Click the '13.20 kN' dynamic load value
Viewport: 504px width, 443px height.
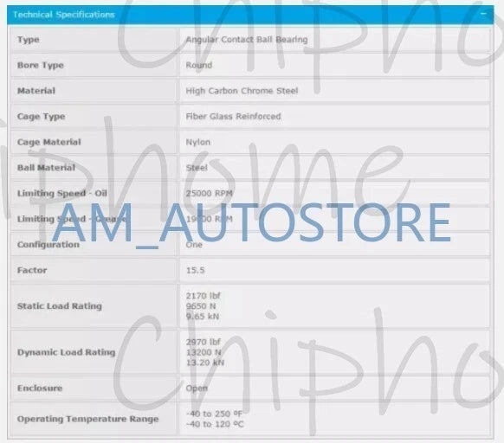[x=204, y=363]
